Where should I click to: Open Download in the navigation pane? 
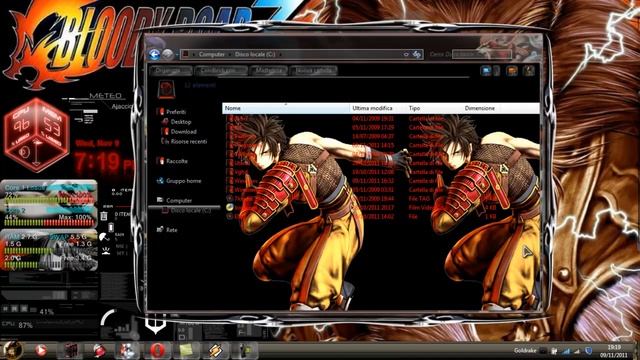point(183,131)
